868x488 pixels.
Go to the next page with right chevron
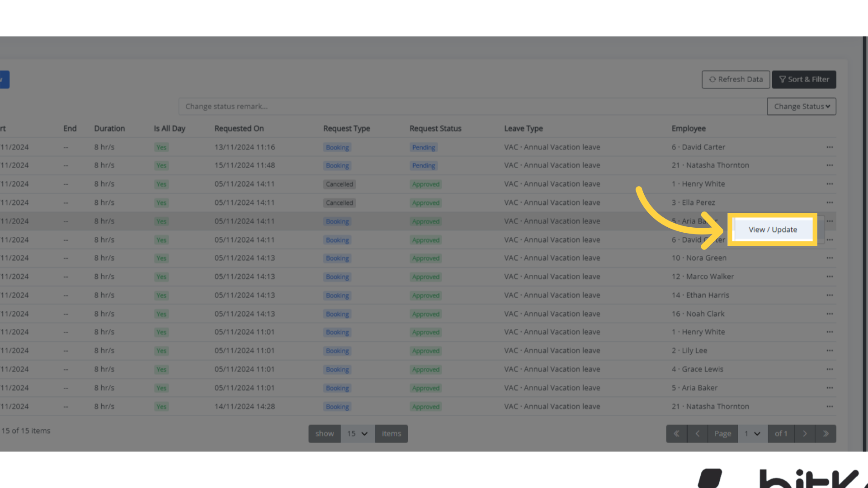[805, 433]
